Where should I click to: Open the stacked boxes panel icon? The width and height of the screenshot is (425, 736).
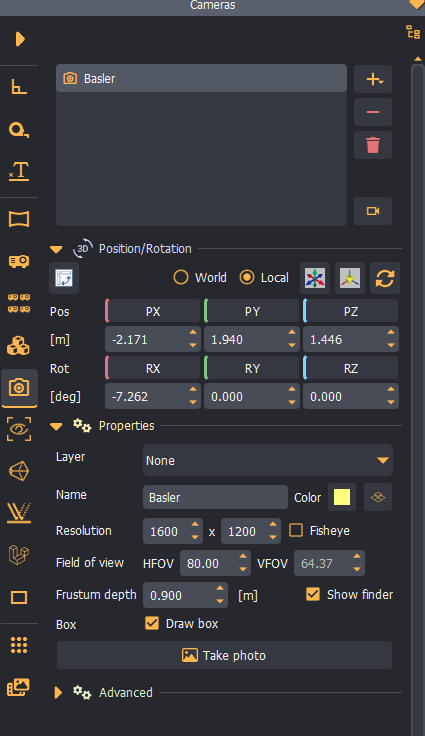(19, 555)
